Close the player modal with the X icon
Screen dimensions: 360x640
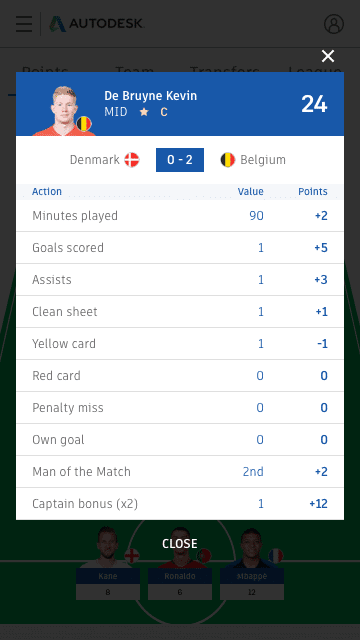[328, 56]
